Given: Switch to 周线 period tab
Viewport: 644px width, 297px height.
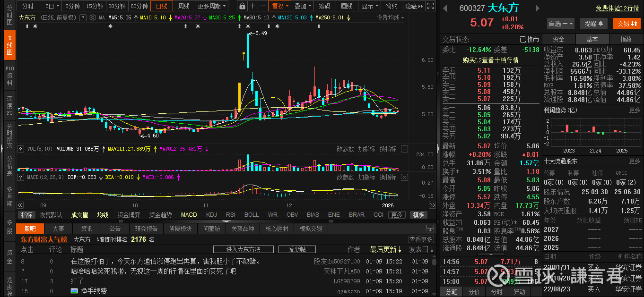Looking at the screenshot, I should point(184,6).
